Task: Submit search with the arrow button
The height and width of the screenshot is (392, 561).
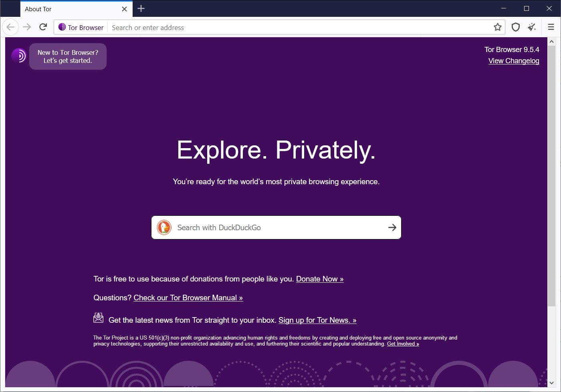Action: point(392,227)
